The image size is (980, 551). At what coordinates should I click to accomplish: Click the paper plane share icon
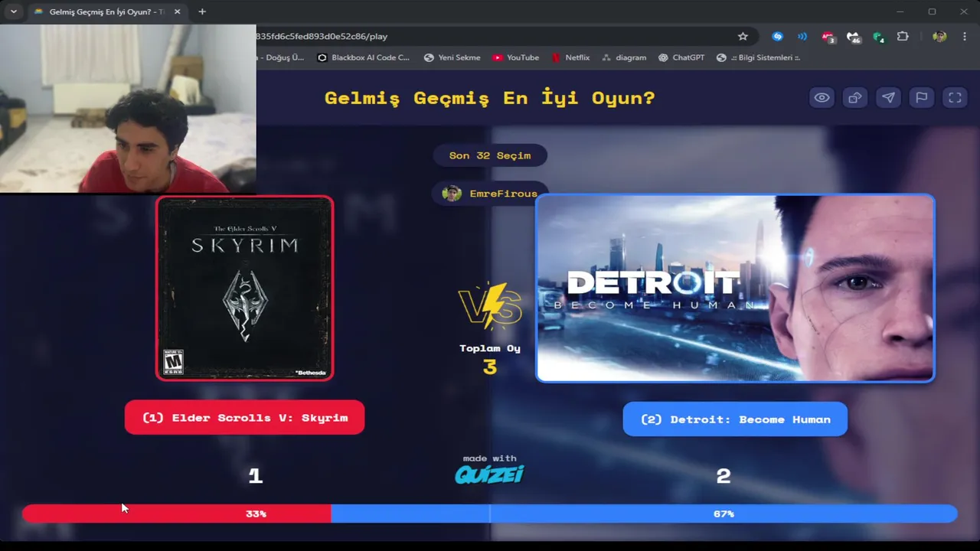point(888,97)
